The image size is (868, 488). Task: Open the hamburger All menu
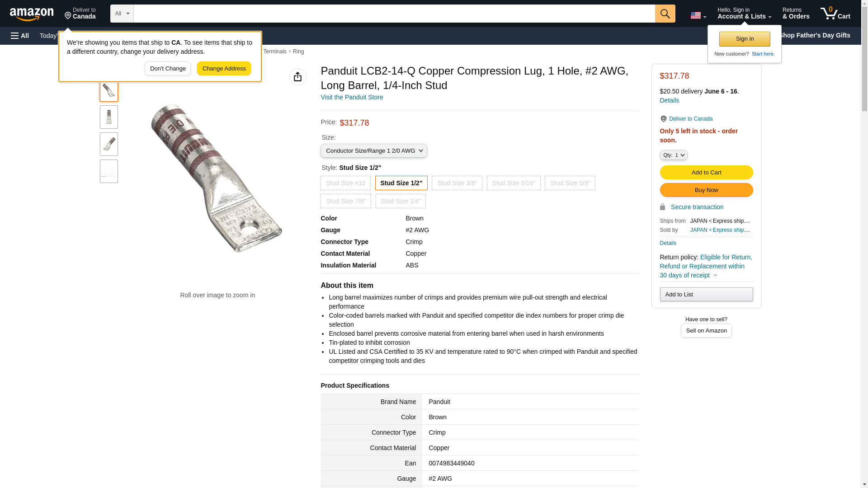(20, 36)
